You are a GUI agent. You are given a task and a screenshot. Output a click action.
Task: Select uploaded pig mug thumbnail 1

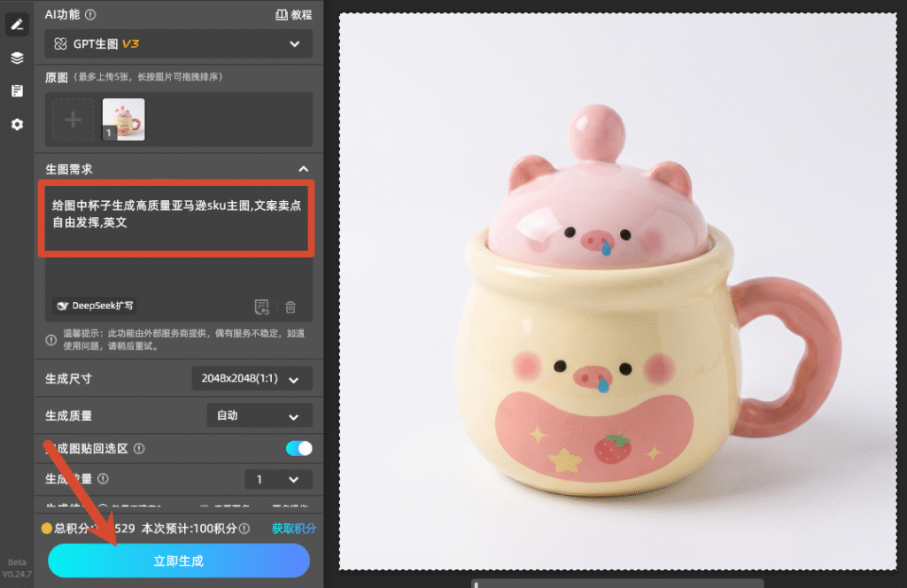point(123,120)
